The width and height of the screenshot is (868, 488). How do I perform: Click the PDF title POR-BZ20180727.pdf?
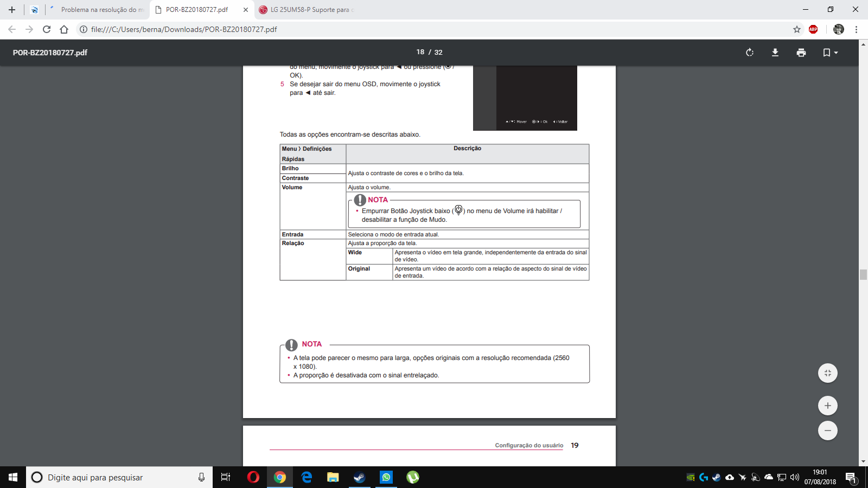coord(50,53)
